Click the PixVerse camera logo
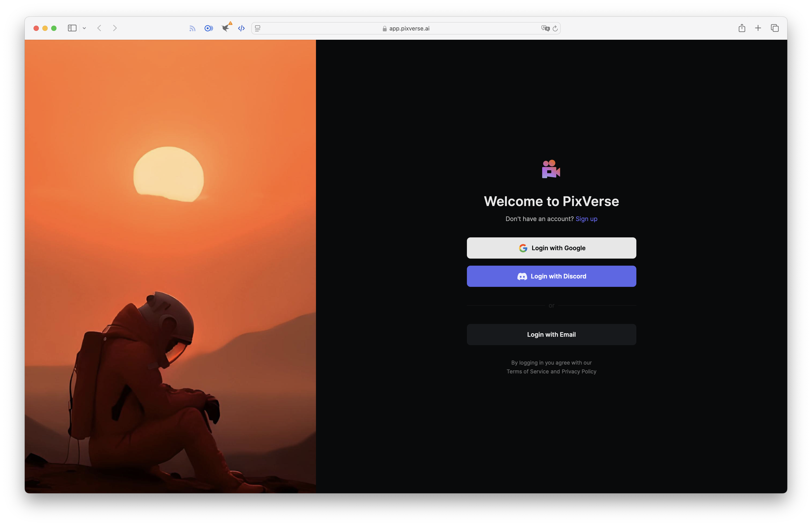This screenshot has width=812, height=526. click(x=551, y=169)
